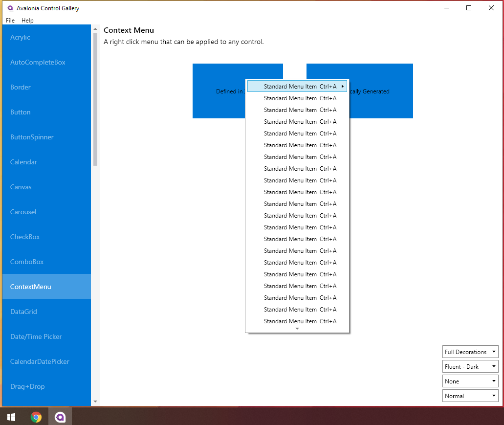Click the sidebar scrollbar down arrow
Image resolution: width=504 pixels, height=425 pixels.
pos(95,402)
